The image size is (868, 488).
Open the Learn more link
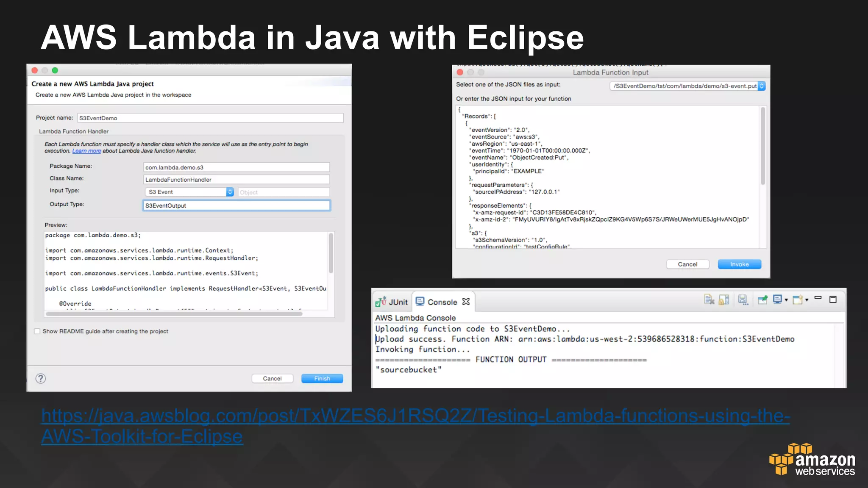tap(86, 151)
